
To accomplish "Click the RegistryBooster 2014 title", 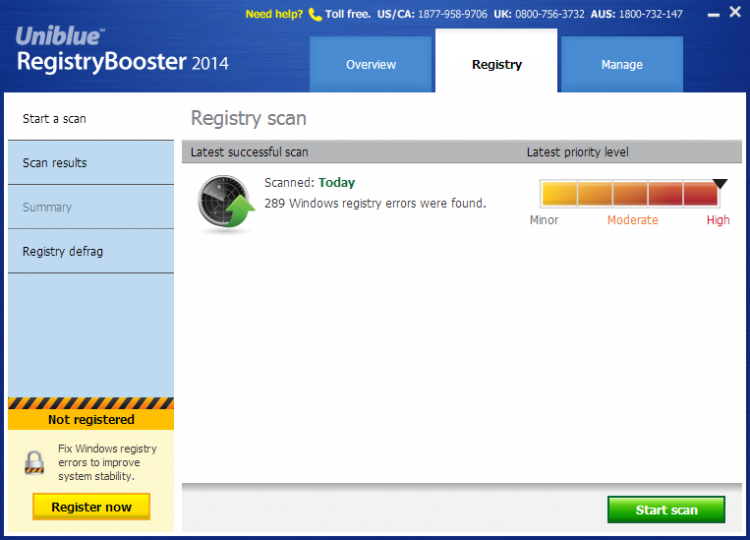I will 122,62.
